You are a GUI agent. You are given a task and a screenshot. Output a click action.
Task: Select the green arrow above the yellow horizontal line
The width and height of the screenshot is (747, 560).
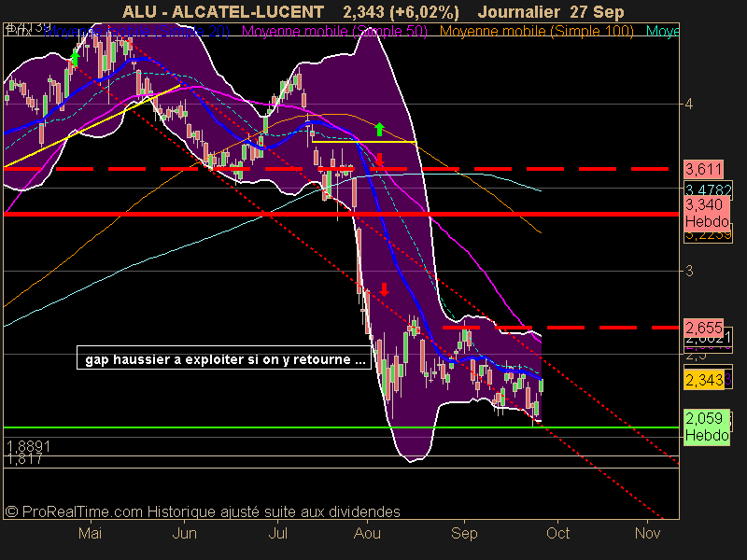pos(379,129)
